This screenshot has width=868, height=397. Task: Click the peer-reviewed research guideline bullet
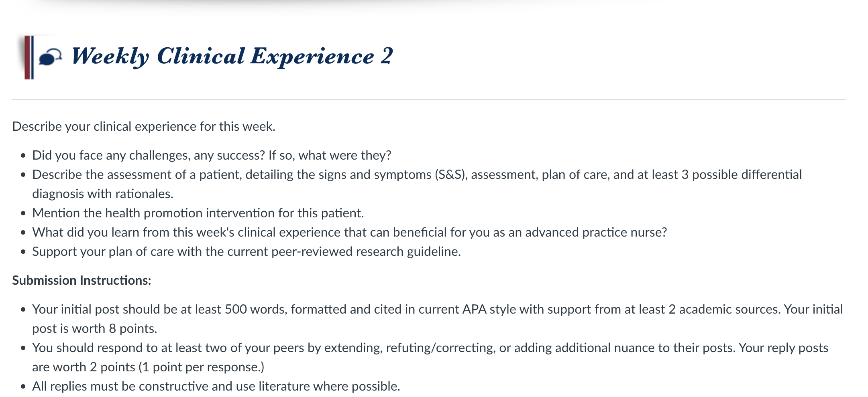[x=247, y=251]
